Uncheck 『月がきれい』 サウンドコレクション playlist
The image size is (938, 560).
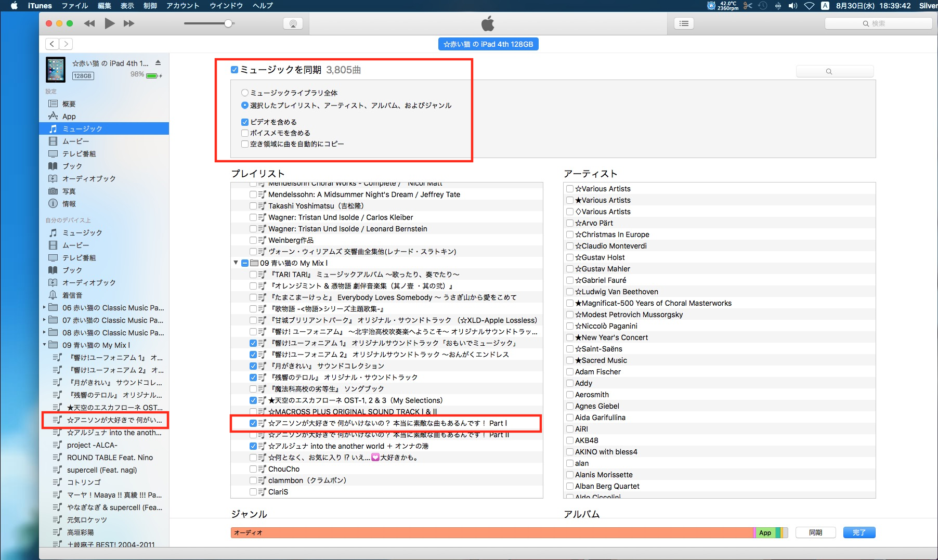pyautogui.click(x=253, y=366)
